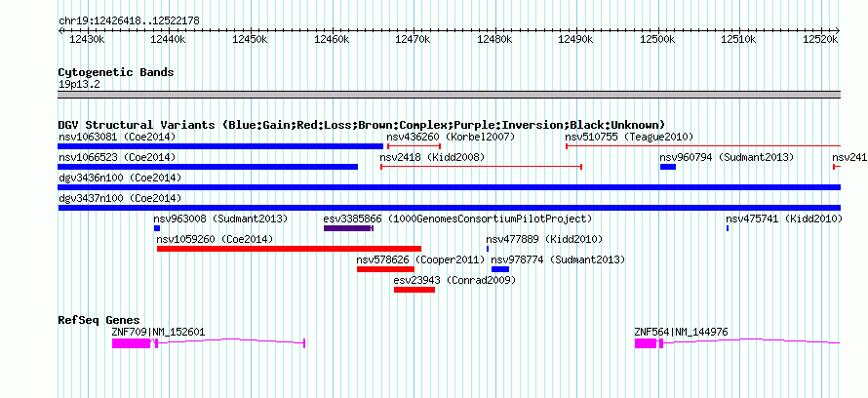Click the 12440k ruler tick label

(x=169, y=39)
